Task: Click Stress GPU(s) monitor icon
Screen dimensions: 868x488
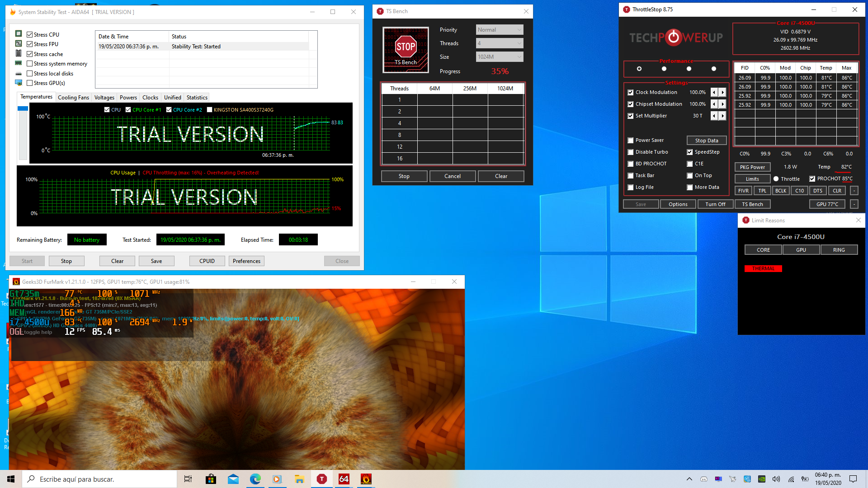Action: (x=19, y=83)
